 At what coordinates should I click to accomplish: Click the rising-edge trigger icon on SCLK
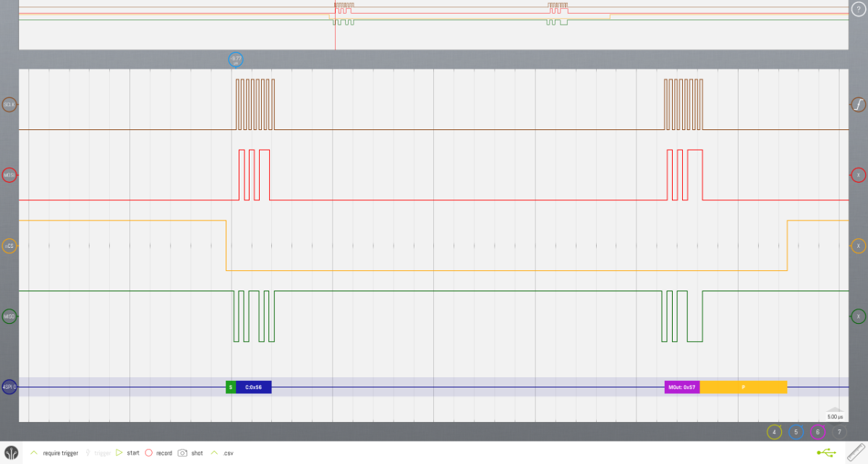coord(858,105)
